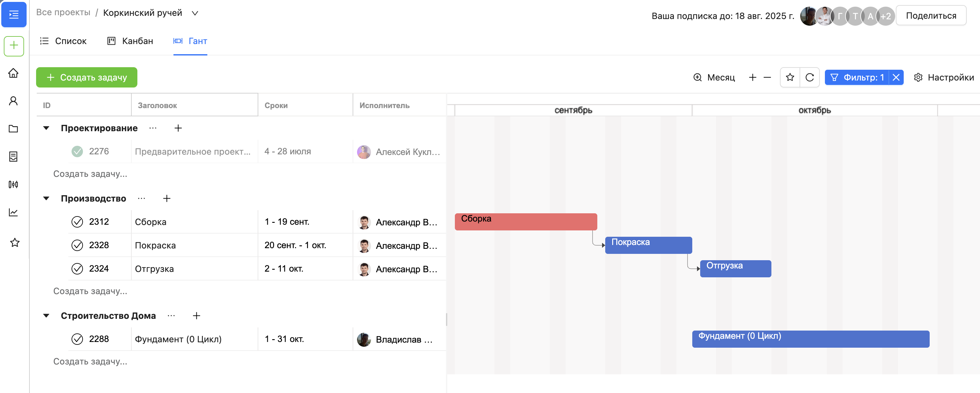Open more options for Строительство Дома group
This screenshot has width=980, height=393.
pyautogui.click(x=171, y=315)
